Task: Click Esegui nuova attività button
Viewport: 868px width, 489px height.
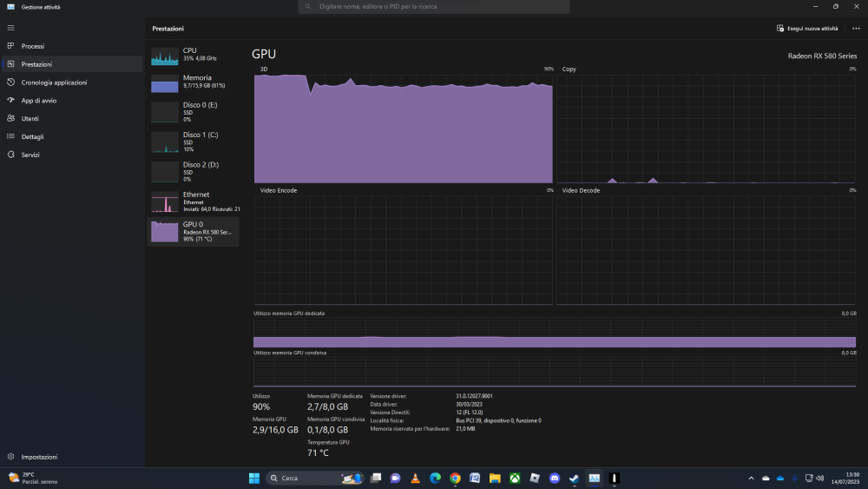Action: [807, 29]
